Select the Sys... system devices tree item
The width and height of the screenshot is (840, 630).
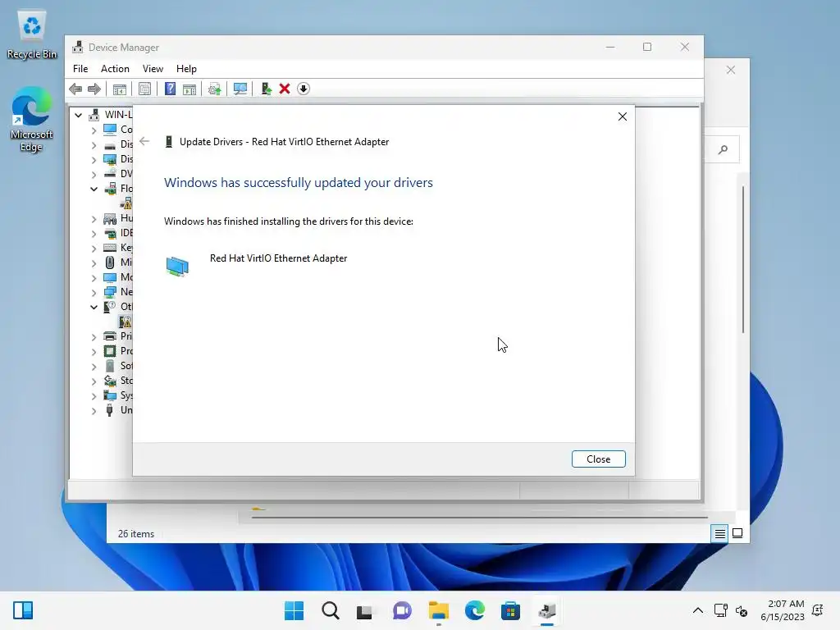point(118,395)
